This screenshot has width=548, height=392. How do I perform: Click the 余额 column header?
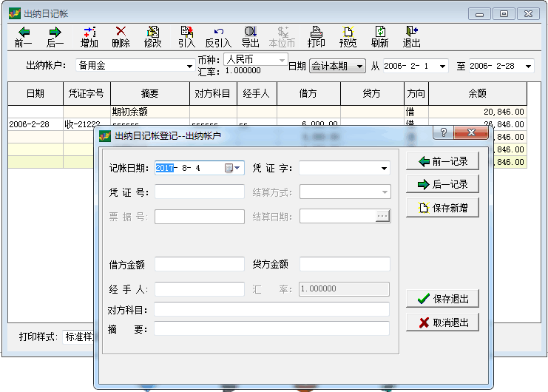tap(478, 94)
